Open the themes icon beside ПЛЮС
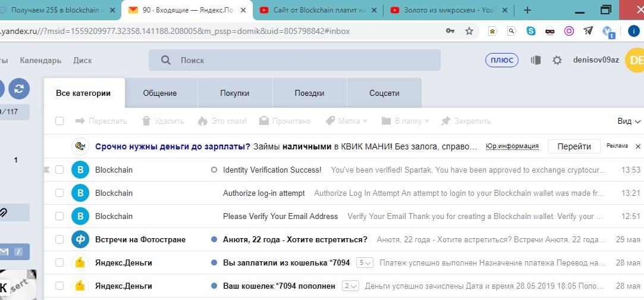 click(536, 60)
